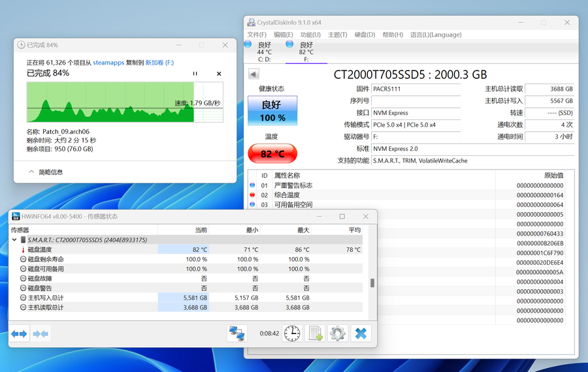Click HWiNFO collapse columns arrows icon
Screen dimensions: 588x372
click(41, 333)
